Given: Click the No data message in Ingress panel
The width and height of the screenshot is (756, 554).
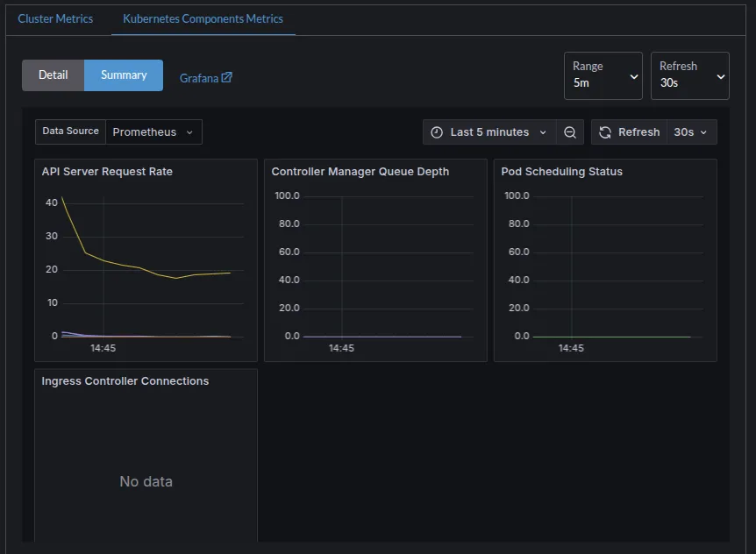Looking at the screenshot, I should (x=146, y=481).
